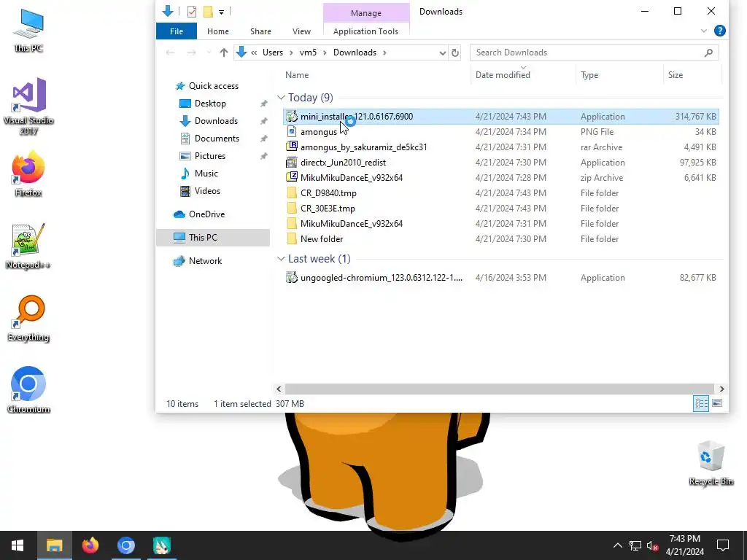This screenshot has height=560, width=747.
Task: Switch to Large icons view layout icon
Action: point(717,404)
